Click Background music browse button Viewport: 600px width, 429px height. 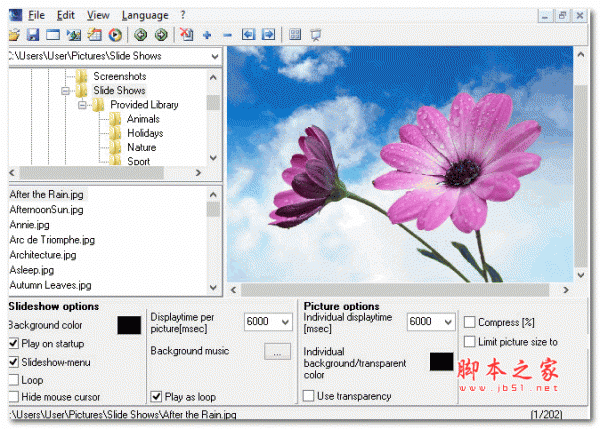(277, 351)
